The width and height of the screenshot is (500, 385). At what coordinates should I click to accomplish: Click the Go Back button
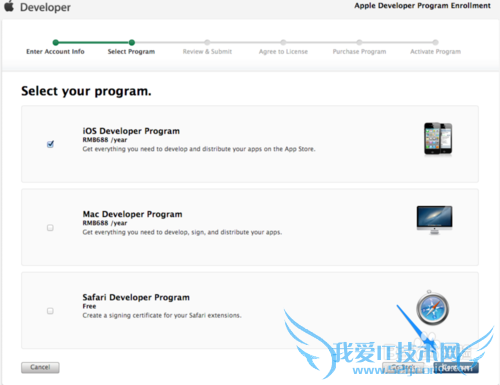click(403, 368)
